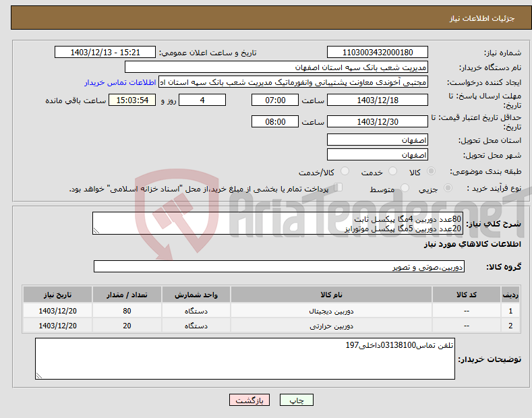Click the جزئیات اطلاعات نیاز header title
532x418 pixels.
coord(482,18)
